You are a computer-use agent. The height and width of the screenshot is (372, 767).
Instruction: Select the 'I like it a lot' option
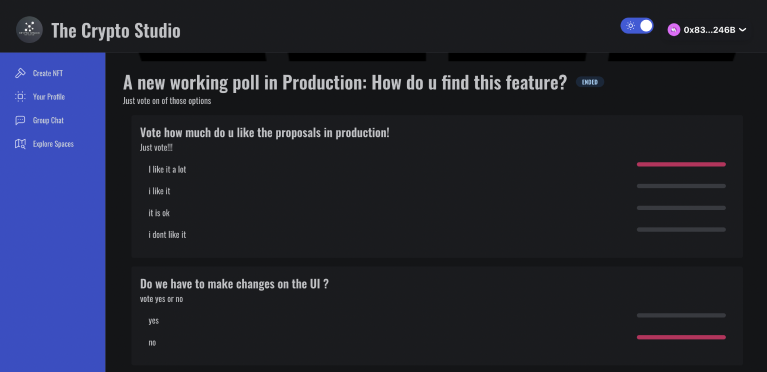pyautogui.click(x=167, y=169)
